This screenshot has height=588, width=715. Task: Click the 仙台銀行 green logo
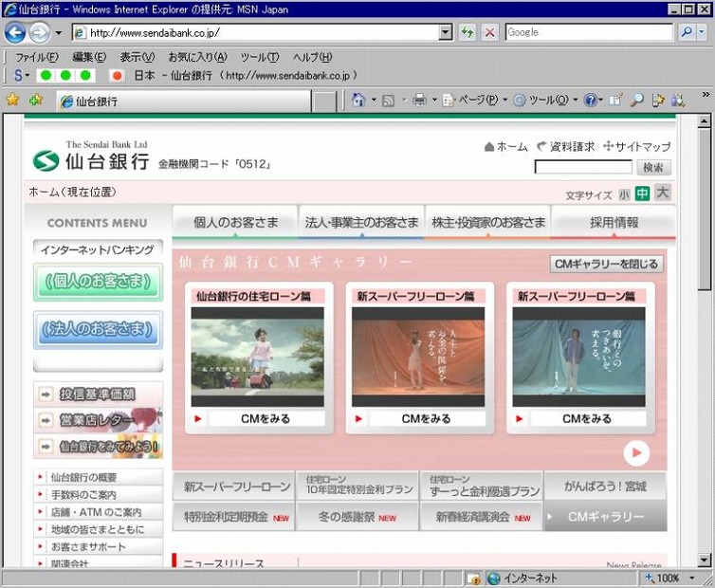pos(46,160)
